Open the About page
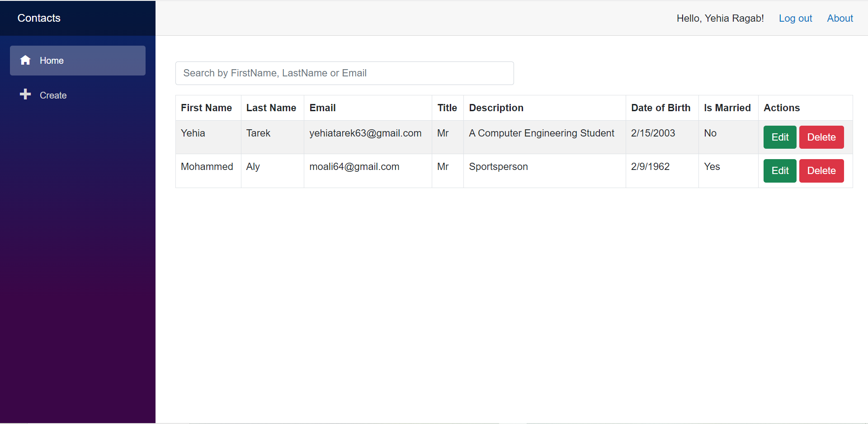Screen dimensions: 868x424 (x=840, y=18)
